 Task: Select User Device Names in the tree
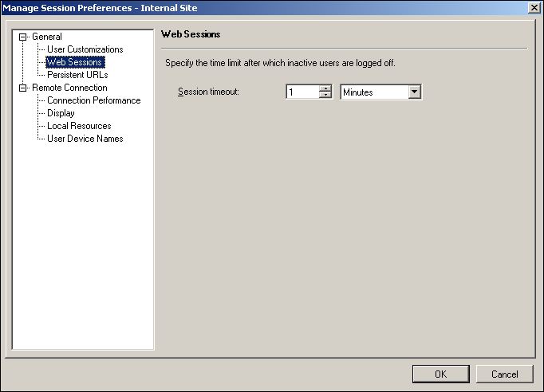85,139
